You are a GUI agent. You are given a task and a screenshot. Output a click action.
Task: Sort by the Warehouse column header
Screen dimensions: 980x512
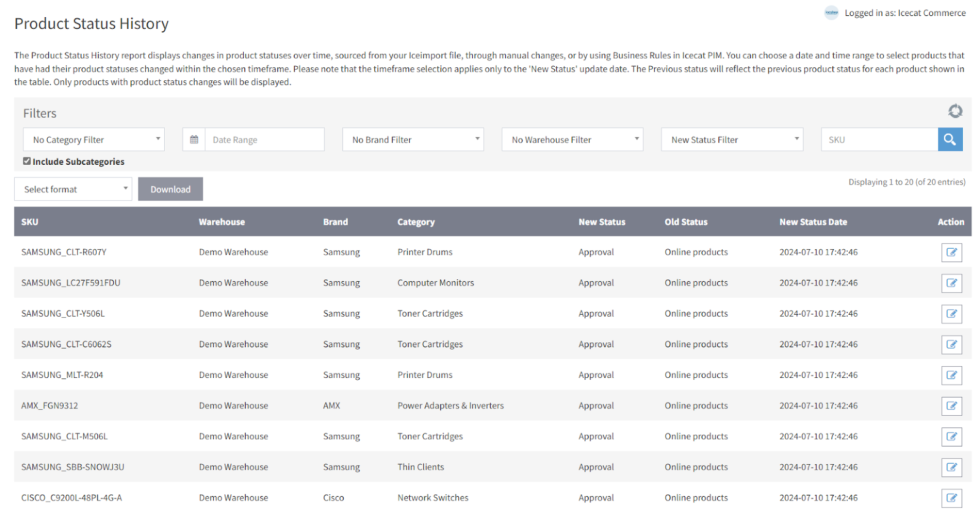pos(222,222)
